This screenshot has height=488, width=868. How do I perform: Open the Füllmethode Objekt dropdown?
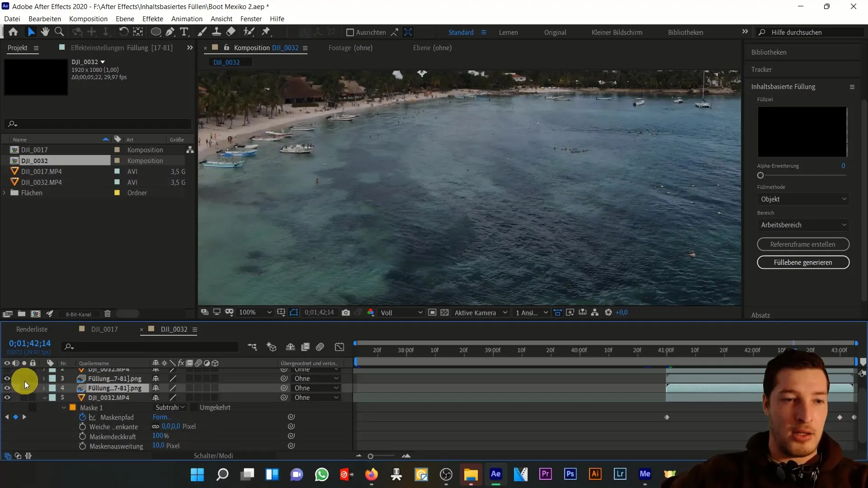[803, 199]
